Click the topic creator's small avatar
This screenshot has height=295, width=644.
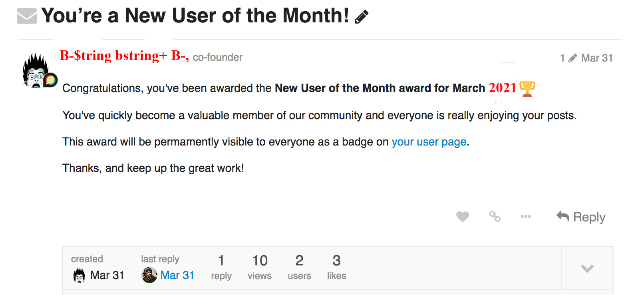[x=79, y=275]
